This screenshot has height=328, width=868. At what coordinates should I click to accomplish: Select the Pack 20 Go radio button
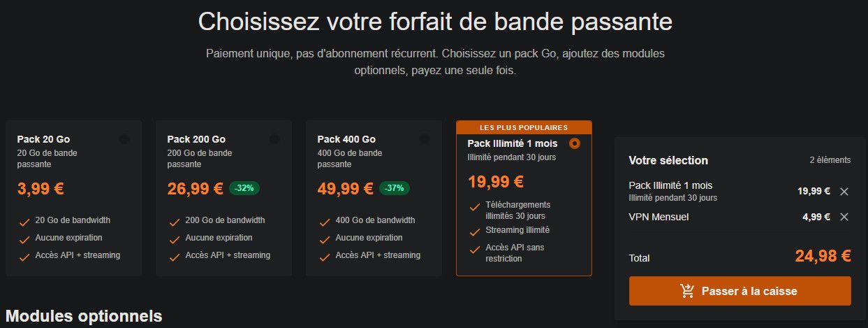pos(124,139)
